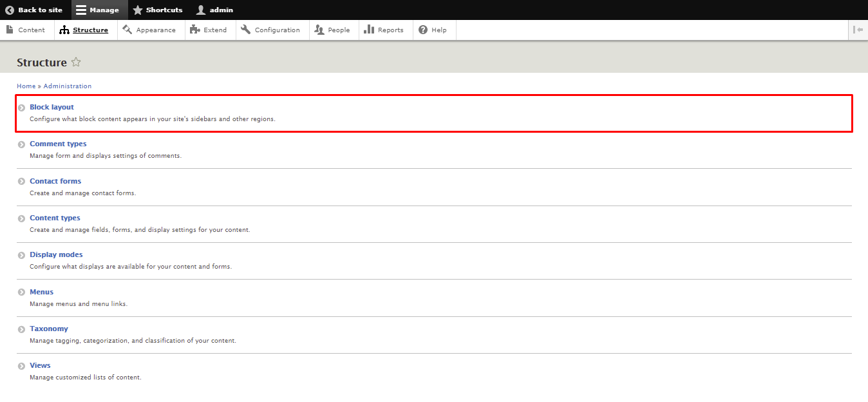Open Configuration using the wrench icon

pos(245,30)
